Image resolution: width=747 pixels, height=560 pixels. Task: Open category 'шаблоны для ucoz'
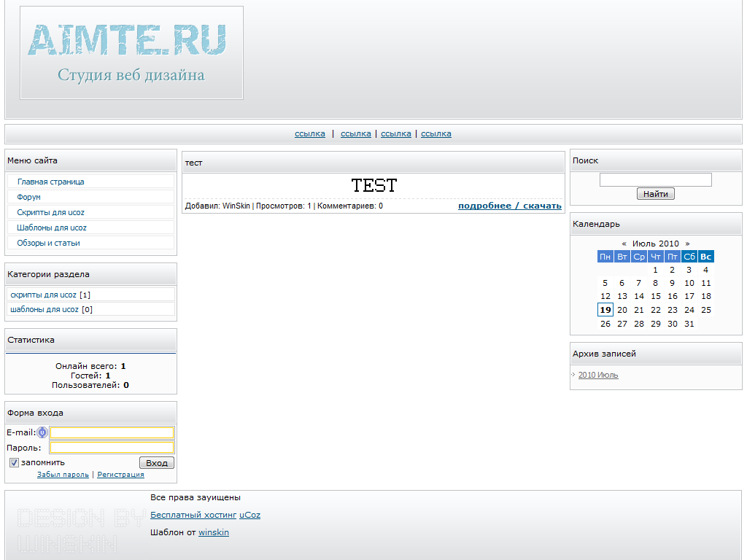point(44,309)
